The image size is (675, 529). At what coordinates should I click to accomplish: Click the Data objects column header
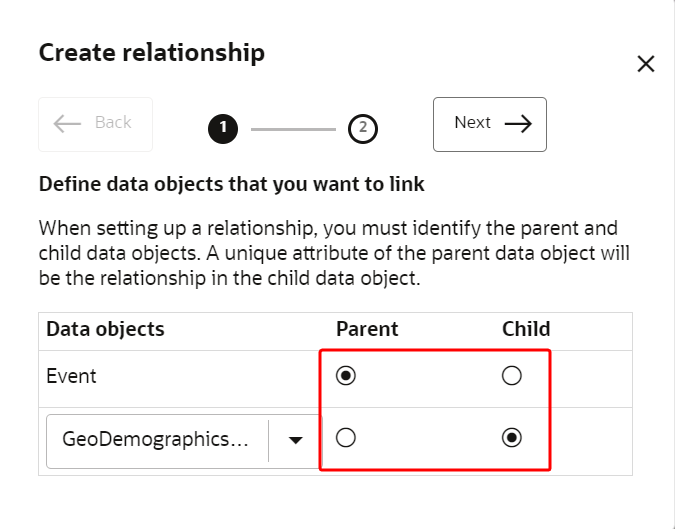point(105,329)
